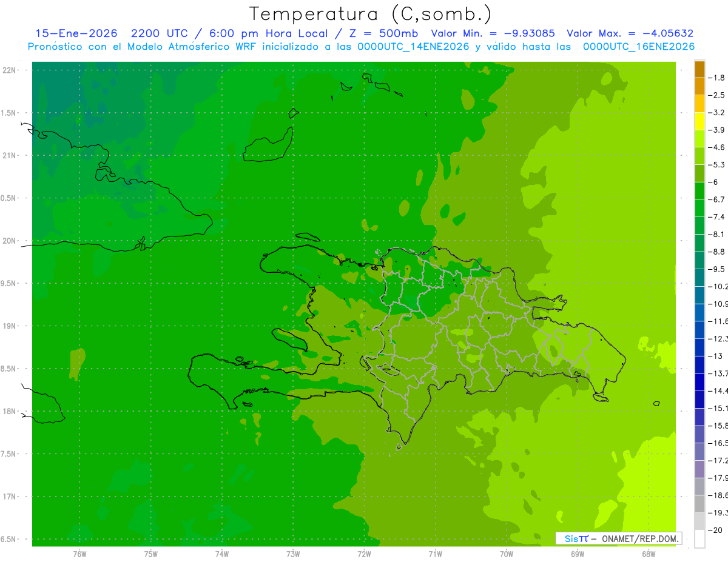
Task: Click the 17N latitude label
Action: [10, 497]
